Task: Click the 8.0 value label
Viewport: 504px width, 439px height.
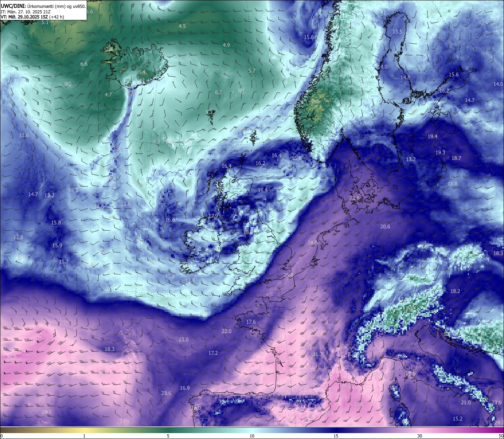Action: (x=68, y=84)
